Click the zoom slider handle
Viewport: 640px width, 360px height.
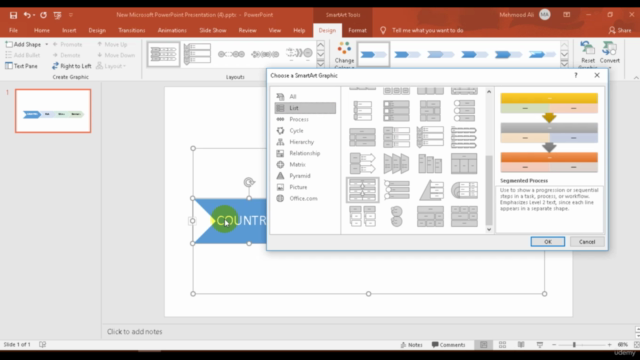pos(574,345)
